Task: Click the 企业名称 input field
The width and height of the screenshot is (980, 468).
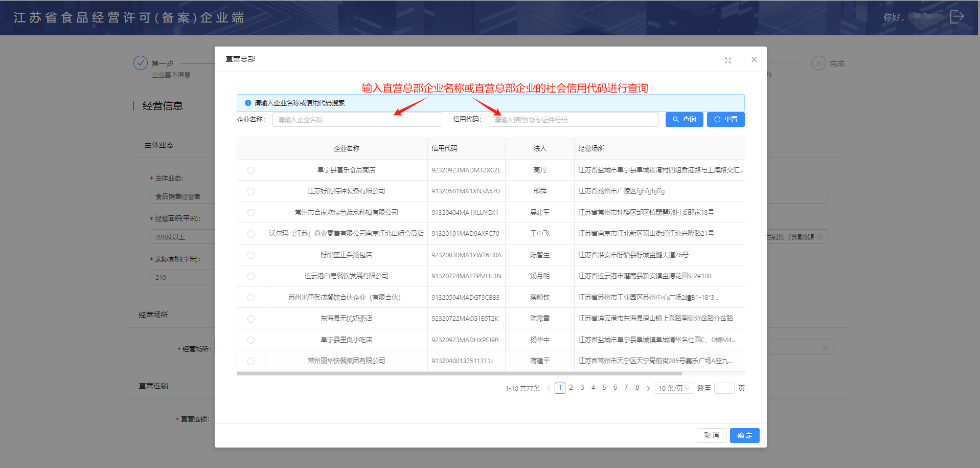Action: (x=357, y=120)
